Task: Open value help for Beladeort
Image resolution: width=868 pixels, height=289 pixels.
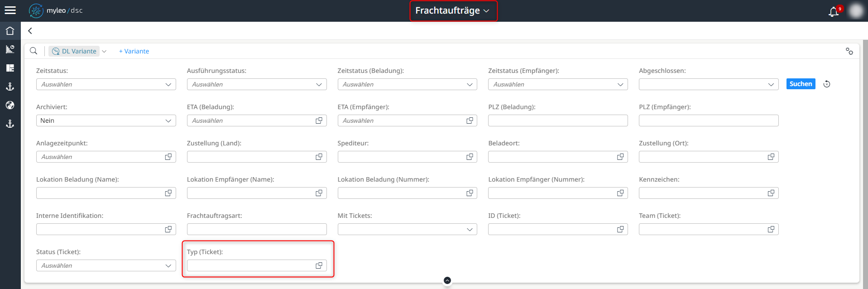Action: [620, 157]
